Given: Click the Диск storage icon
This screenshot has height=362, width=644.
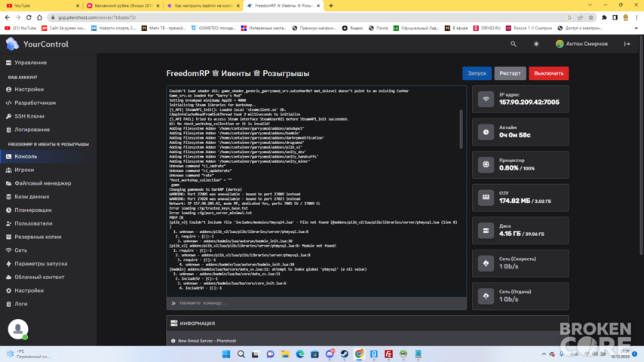Looking at the screenshot, I should 486,231.
